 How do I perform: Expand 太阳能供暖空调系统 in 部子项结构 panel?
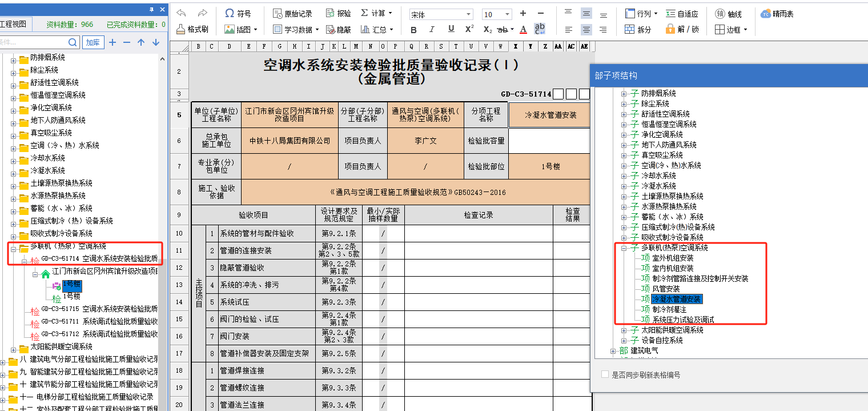(624, 330)
